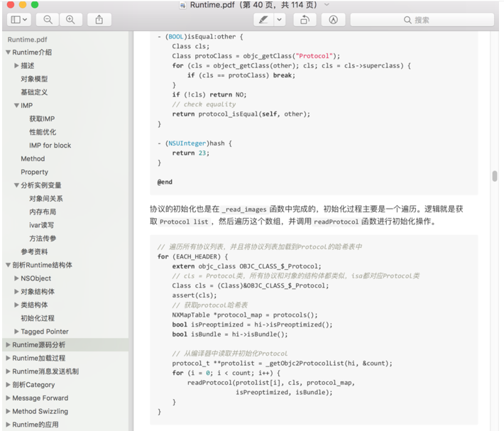Expand the NSObject outline item
The image size is (504, 431).
pyautogui.click(x=16, y=278)
